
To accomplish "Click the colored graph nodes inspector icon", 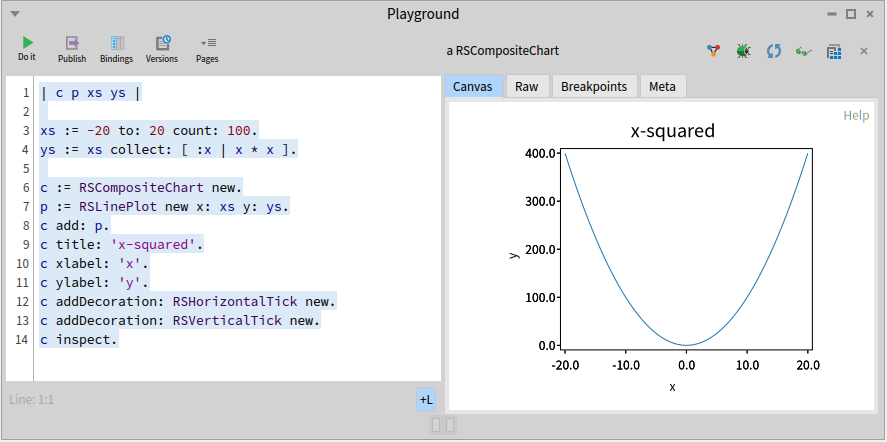I will [x=714, y=51].
